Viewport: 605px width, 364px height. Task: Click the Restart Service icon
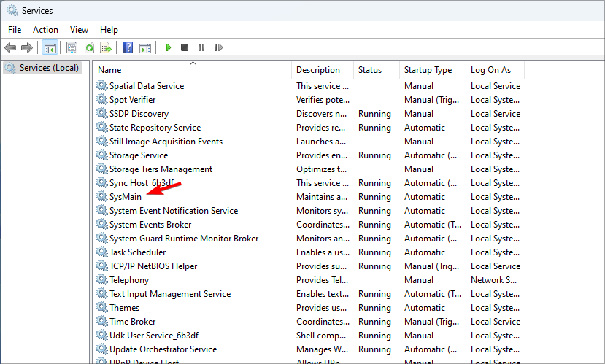pos(218,47)
